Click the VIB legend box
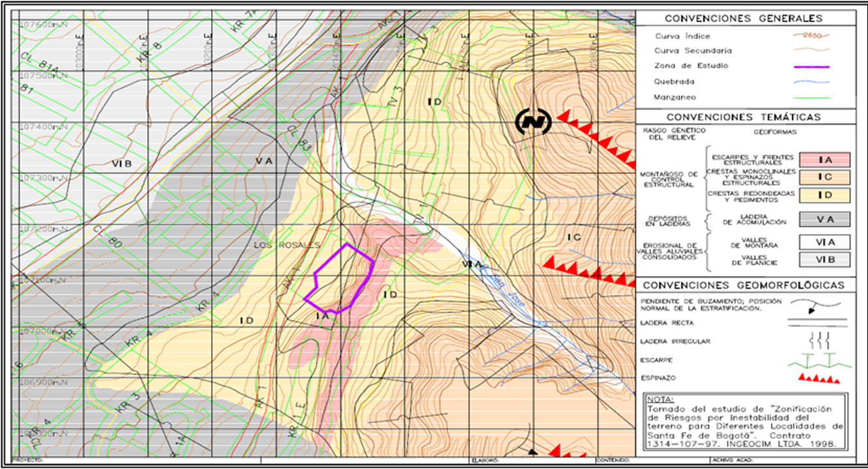The width and height of the screenshot is (868, 469). tap(825, 259)
